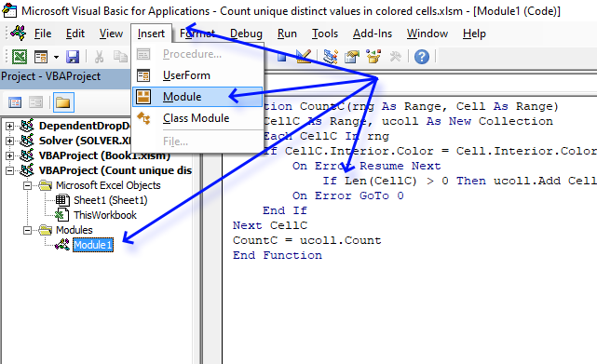This screenshot has height=364, width=597.
Task: Open the Debug menu
Action: pyautogui.click(x=246, y=34)
